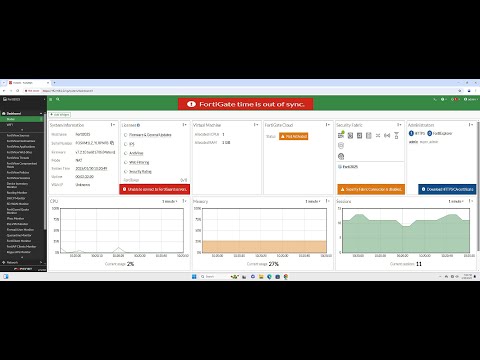Bookmark page with the star icon
This screenshot has width=480, height=360.
pyautogui.click(x=460, y=91)
